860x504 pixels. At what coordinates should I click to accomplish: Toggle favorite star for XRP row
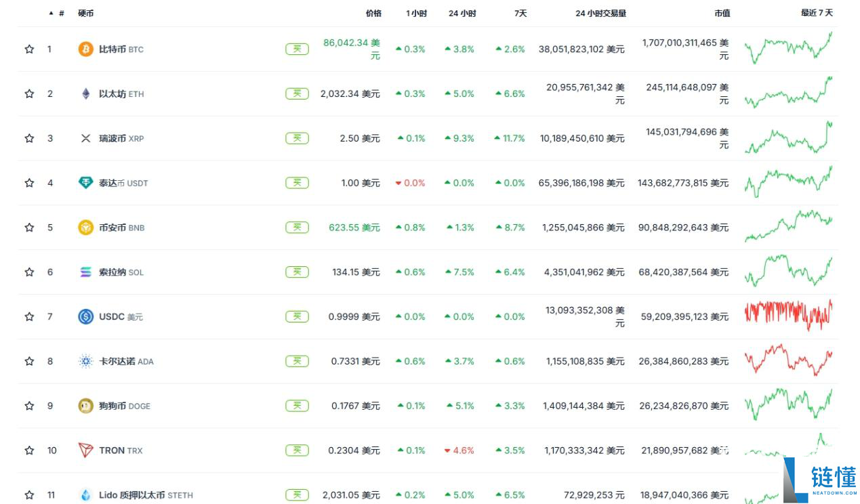(x=29, y=138)
